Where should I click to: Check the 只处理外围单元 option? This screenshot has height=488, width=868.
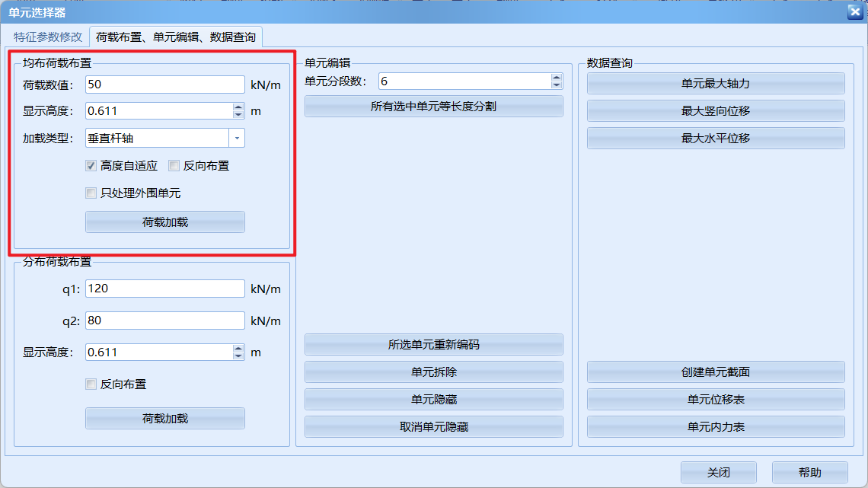click(91, 193)
